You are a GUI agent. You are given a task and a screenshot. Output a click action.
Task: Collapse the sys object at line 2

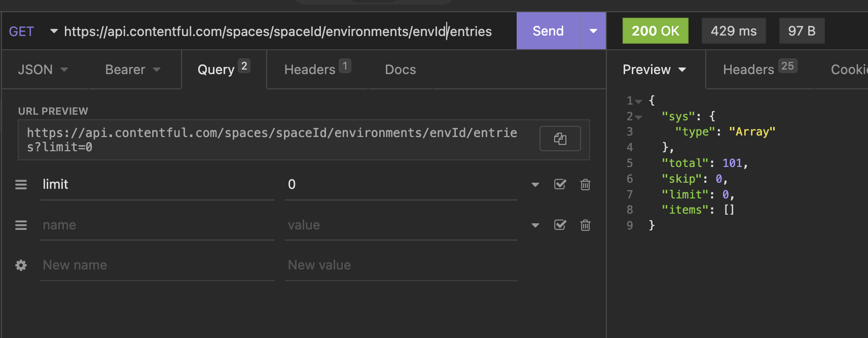(639, 117)
